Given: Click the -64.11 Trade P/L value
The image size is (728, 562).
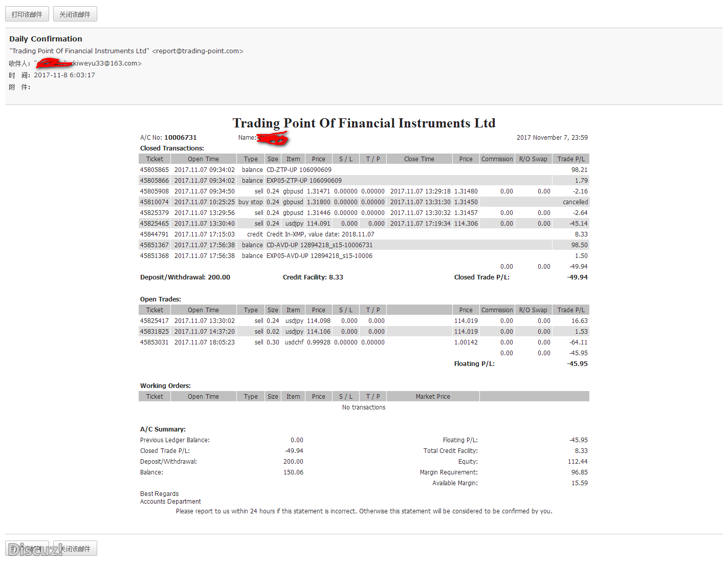Looking at the screenshot, I should click(x=579, y=342).
